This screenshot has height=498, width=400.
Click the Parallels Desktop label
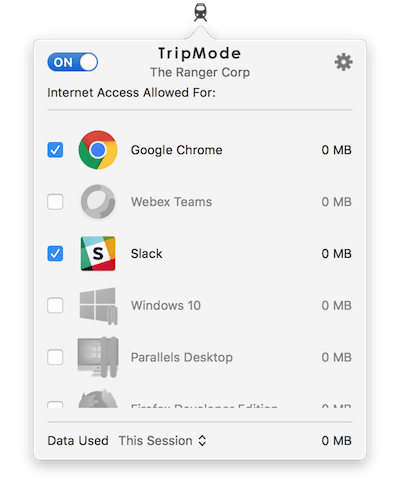pyautogui.click(x=182, y=357)
